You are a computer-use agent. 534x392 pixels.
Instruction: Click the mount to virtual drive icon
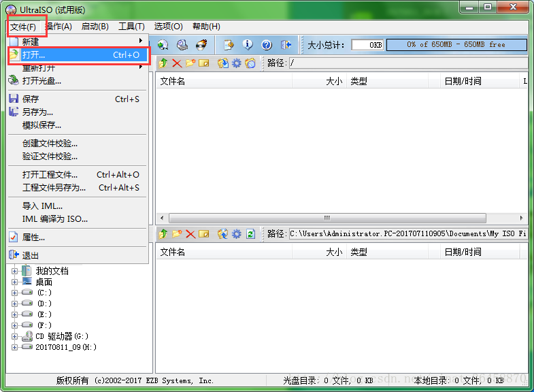(182, 45)
